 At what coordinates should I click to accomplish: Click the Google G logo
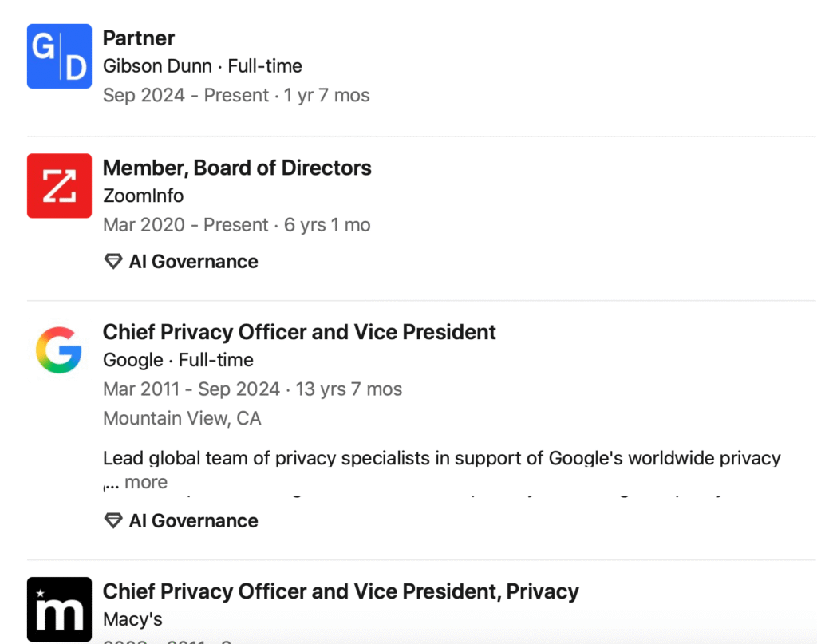click(59, 350)
